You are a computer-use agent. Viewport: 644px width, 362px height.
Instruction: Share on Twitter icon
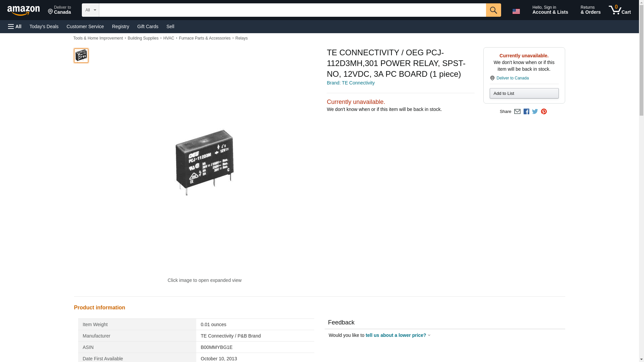coord(535,112)
